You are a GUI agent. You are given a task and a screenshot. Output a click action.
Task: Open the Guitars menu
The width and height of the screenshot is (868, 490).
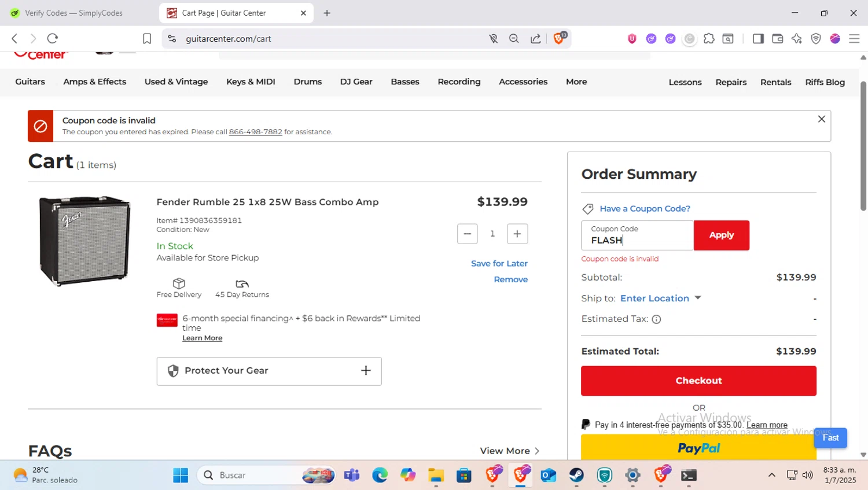pos(30,82)
